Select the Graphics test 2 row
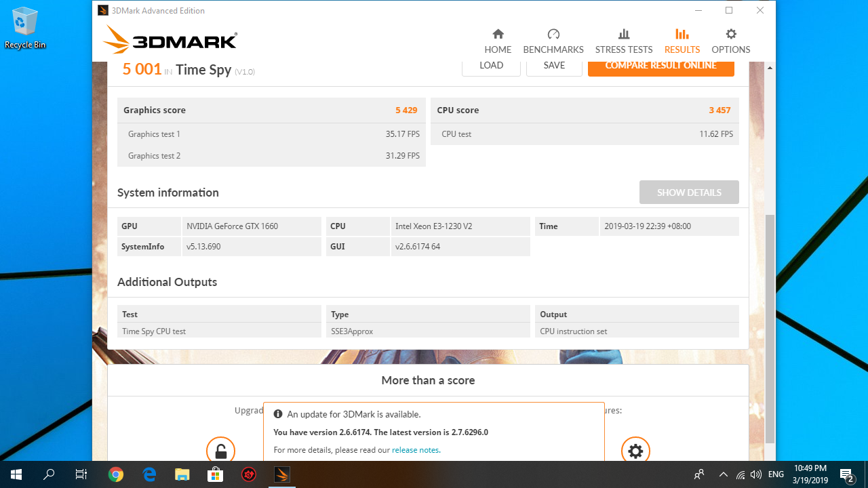 tap(271, 156)
